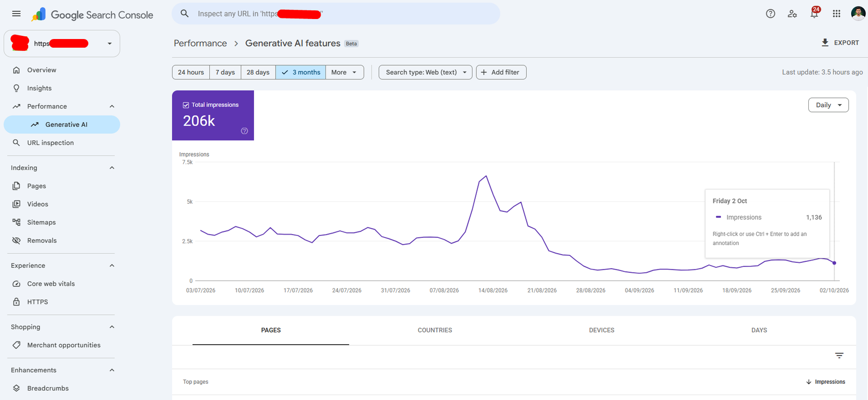Sort by the Impressions column header
The image size is (868, 400).
pos(826,382)
